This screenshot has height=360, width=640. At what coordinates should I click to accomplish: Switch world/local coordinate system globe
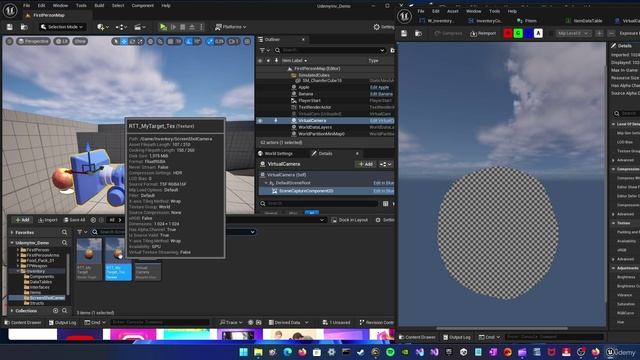(151, 41)
